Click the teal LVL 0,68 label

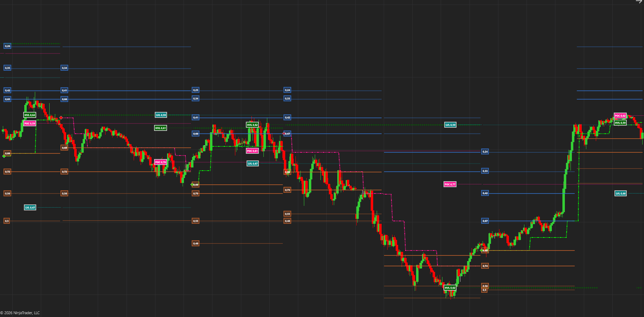pyautogui.click(x=620, y=194)
